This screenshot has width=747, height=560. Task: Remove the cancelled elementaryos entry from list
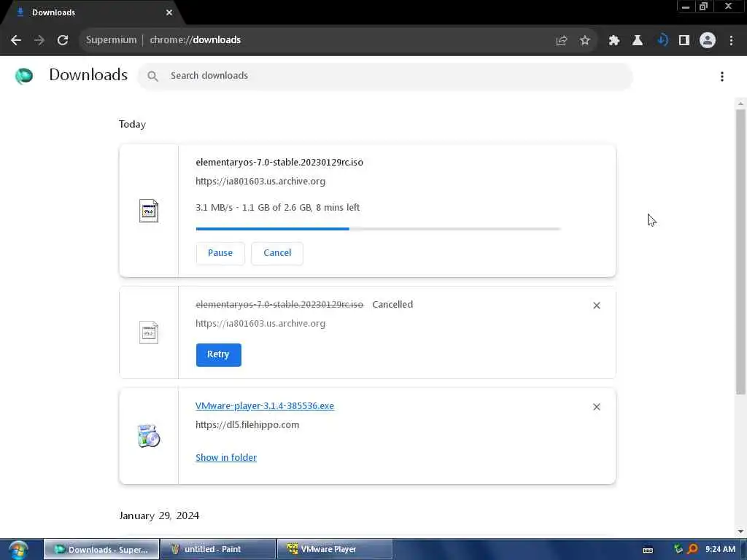pos(597,306)
